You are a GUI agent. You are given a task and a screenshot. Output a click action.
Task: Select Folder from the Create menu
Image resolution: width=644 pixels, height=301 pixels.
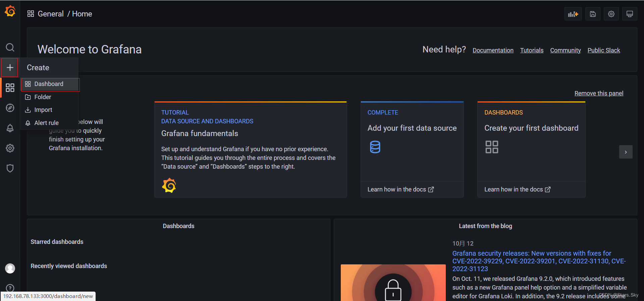coord(49,97)
